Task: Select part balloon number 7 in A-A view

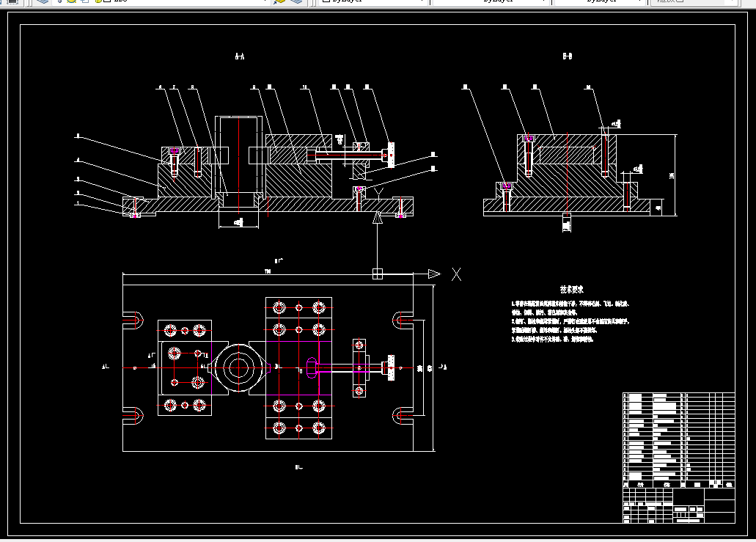Action: click(x=174, y=87)
